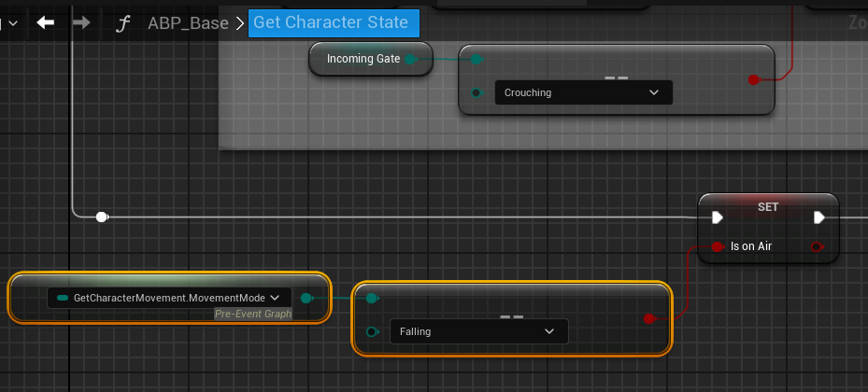The width and height of the screenshot is (868, 392).
Task: Select the Incoming Gate node
Action: (370, 59)
